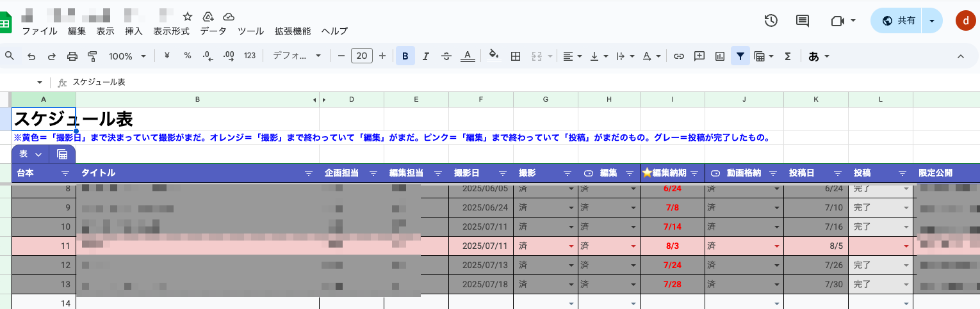The height and width of the screenshot is (309, 980).
Task: Insert a chart
Action: 720,56
